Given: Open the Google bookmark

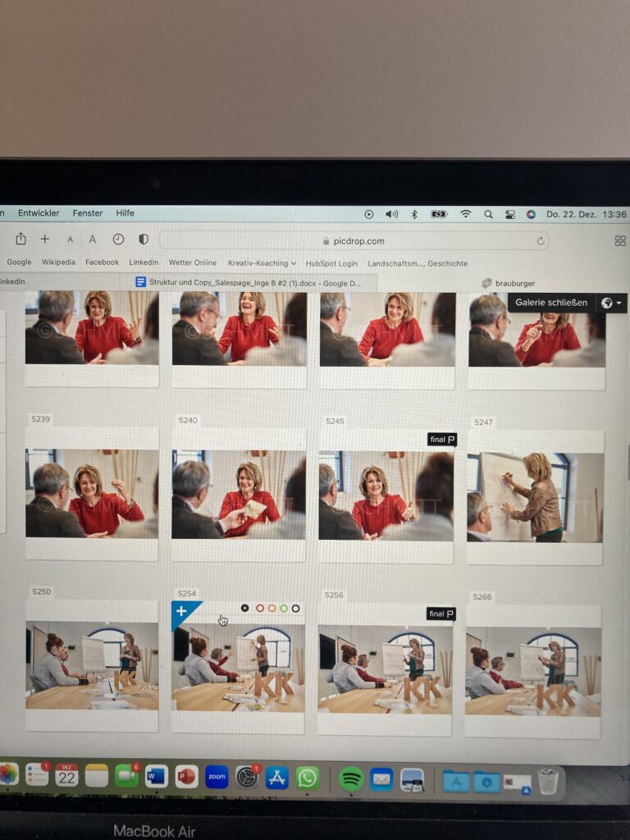Looking at the screenshot, I should 20,262.
